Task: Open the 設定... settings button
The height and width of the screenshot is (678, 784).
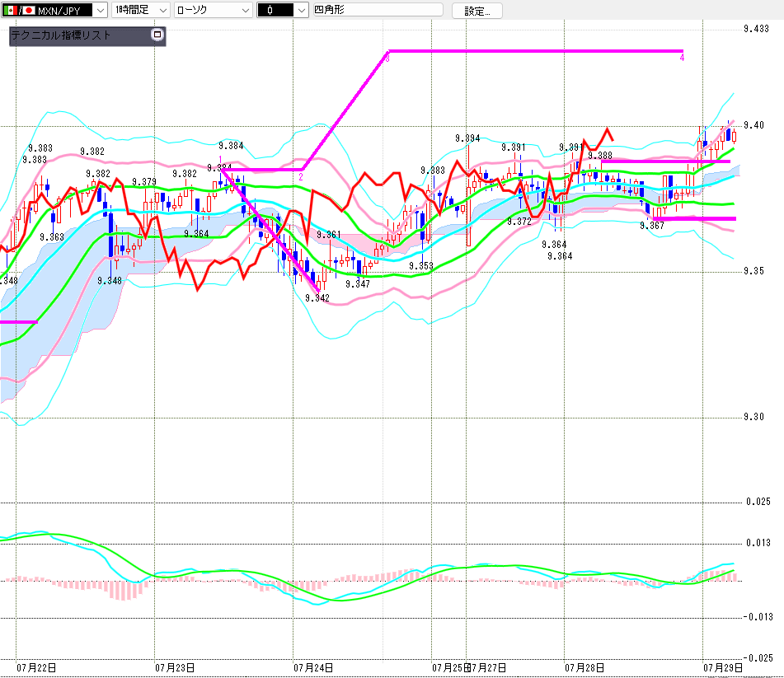Action: (477, 11)
